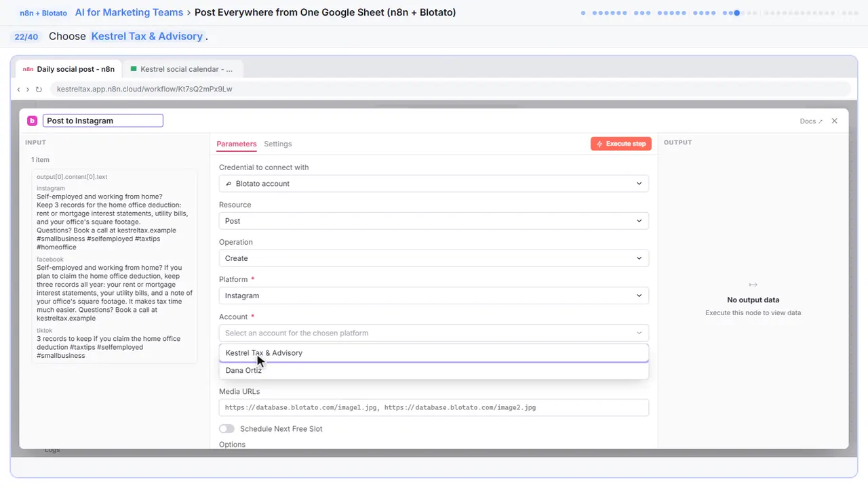Click the n8n + Blotato course badge
This screenshot has height=488, width=868.
coord(43,13)
